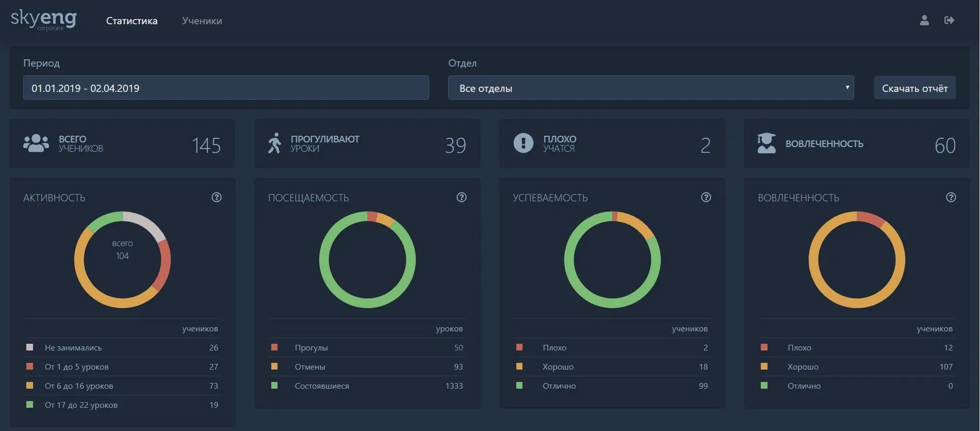Select the От 1 до 5 уроков row
The height and width of the screenshot is (431, 980).
coord(122,366)
